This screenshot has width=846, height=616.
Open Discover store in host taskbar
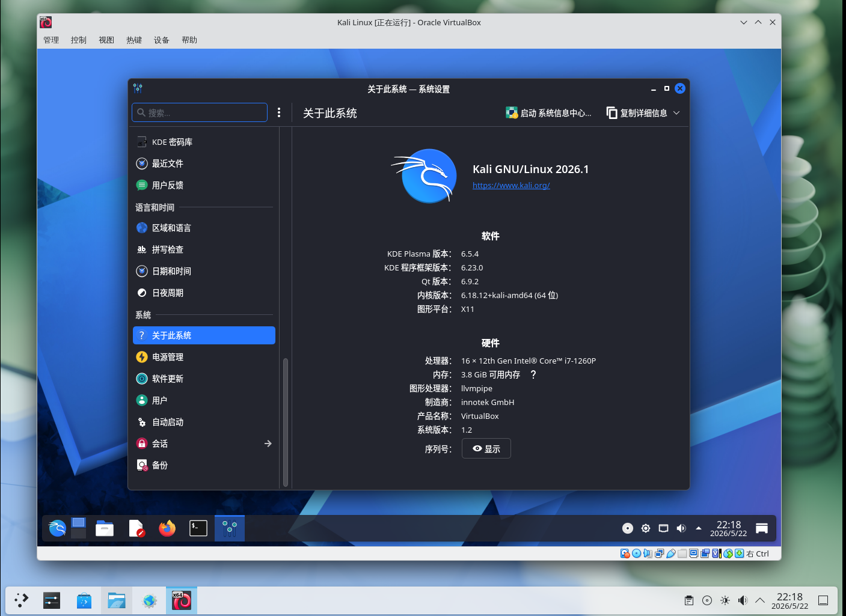[x=84, y=600]
